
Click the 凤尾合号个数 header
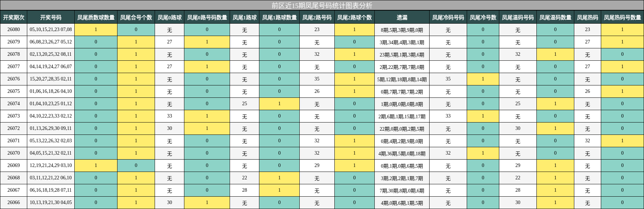pos(136,17)
